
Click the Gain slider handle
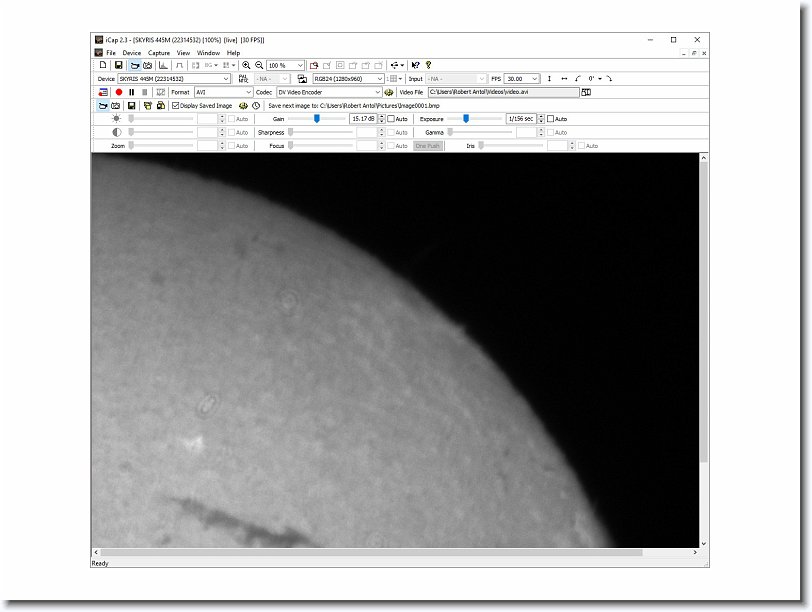point(316,119)
